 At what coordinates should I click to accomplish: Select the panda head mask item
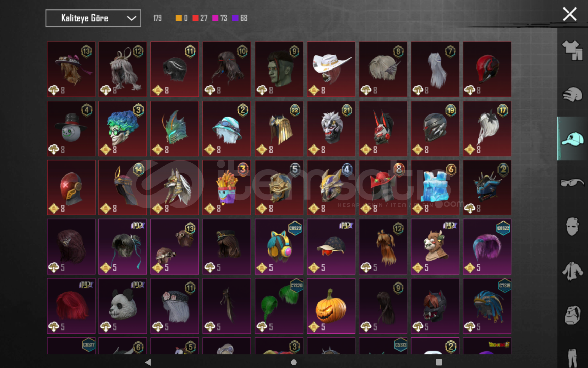click(122, 306)
